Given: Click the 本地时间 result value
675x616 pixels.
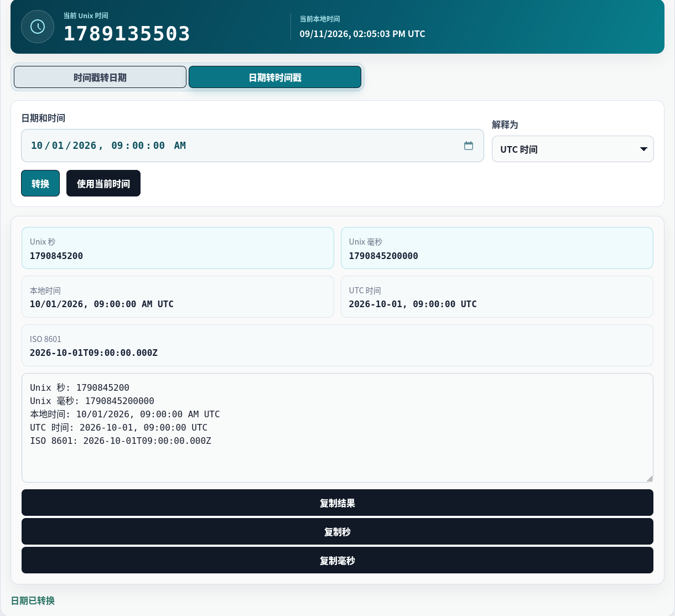Looking at the screenshot, I should [x=102, y=304].
